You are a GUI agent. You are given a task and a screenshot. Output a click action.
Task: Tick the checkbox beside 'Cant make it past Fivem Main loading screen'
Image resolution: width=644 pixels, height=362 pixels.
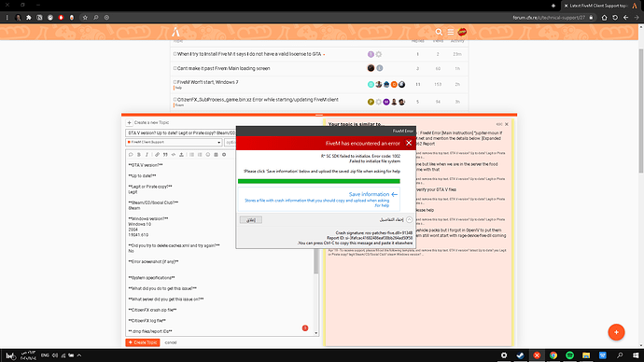pyautogui.click(x=175, y=68)
